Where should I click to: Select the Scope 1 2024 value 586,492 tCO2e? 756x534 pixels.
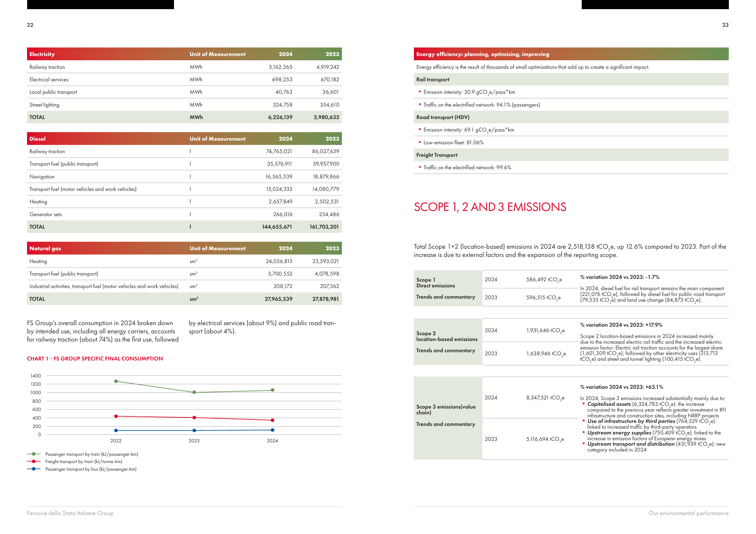pos(544,280)
